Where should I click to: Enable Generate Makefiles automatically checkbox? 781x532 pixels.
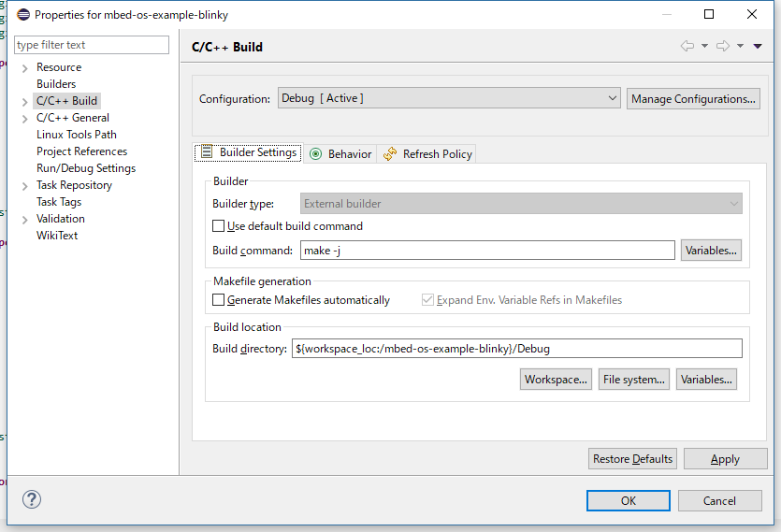[218, 300]
